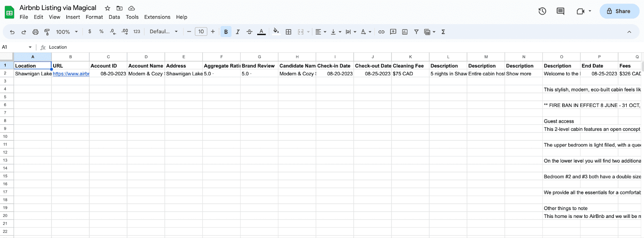Expand Meet call options arrow
The height and width of the screenshot is (238, 644).
coord(590,11)
